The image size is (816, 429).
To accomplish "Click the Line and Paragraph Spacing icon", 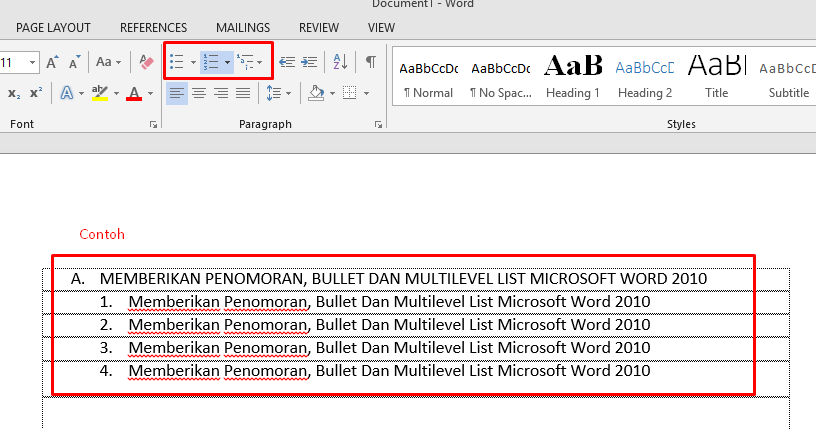I will tap(274, 93).
